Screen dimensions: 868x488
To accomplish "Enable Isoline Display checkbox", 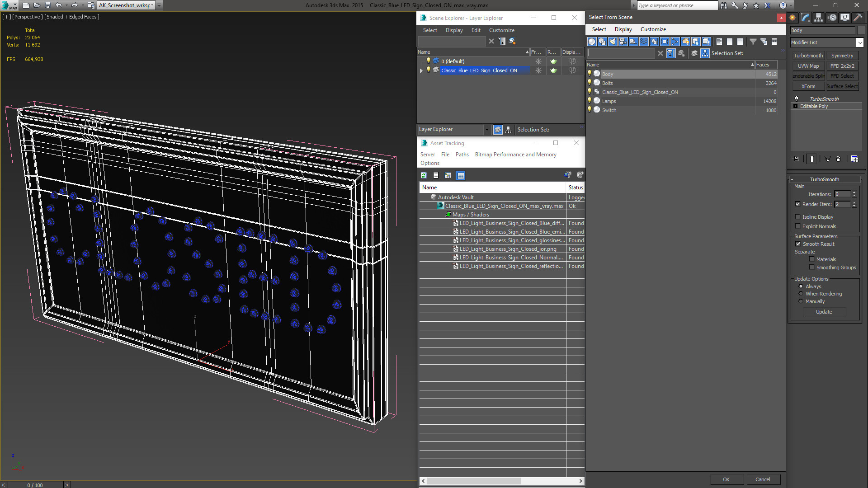I will click(x=797, y=217).
